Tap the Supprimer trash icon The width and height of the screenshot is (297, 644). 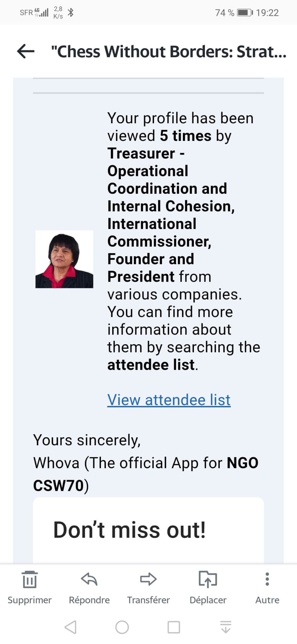[30, 579]
